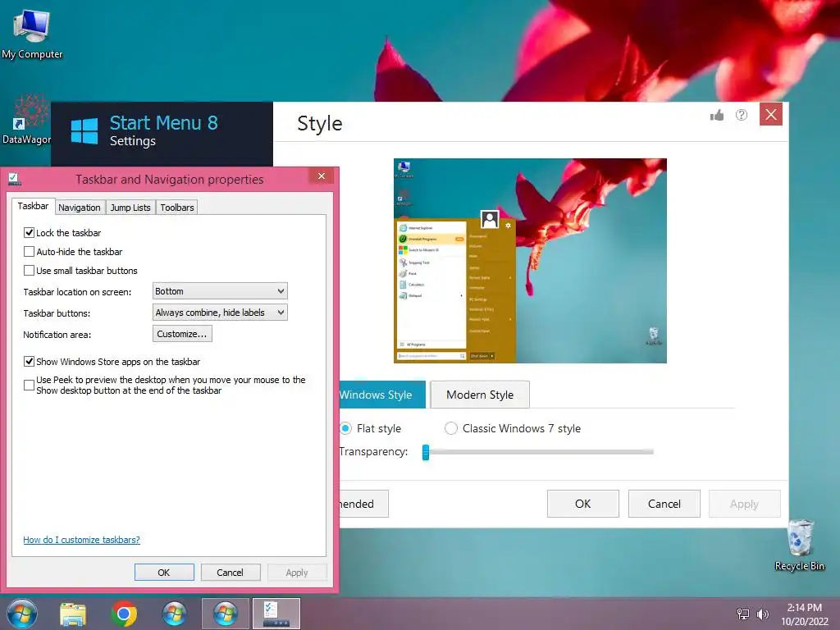840x630 pixels.
Task: Click Cancel in Taskbar properties dialog
Action: 231,572
